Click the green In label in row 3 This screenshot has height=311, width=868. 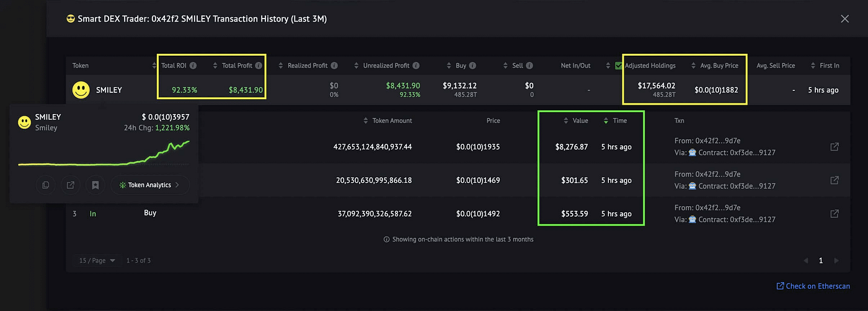pyautogui.click(x=93, y=214)
